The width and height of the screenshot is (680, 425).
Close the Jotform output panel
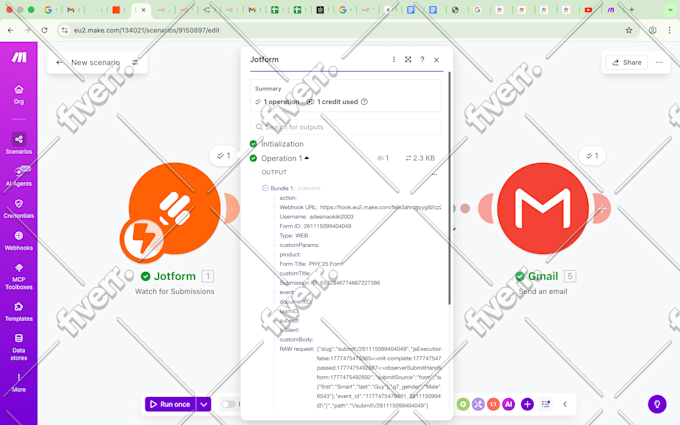click(x=437, y=60)
